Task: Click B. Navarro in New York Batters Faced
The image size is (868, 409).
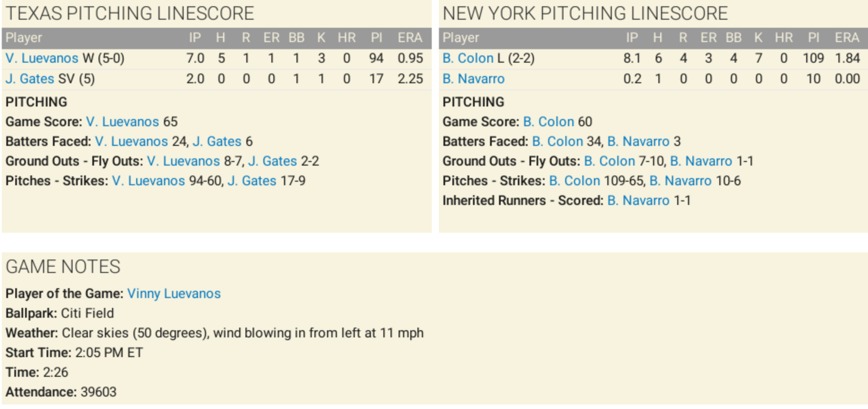Action: point(638,141)
